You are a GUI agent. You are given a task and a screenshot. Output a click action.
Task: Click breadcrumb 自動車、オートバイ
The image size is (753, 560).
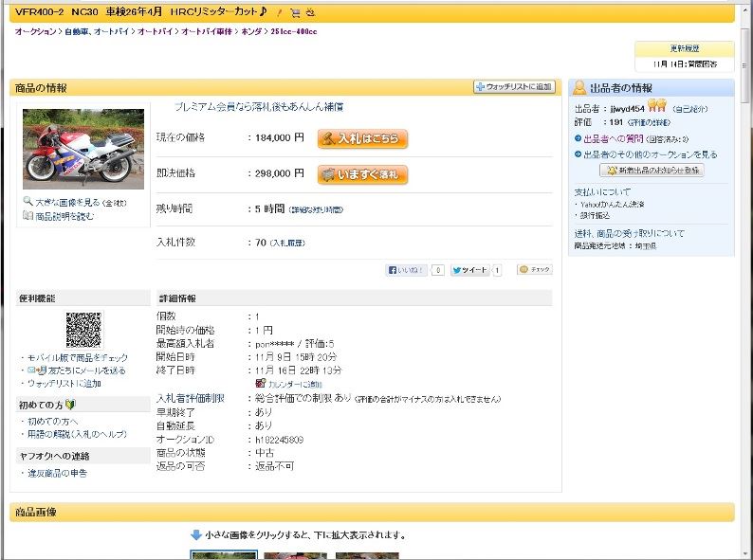[x=97, y=31]
